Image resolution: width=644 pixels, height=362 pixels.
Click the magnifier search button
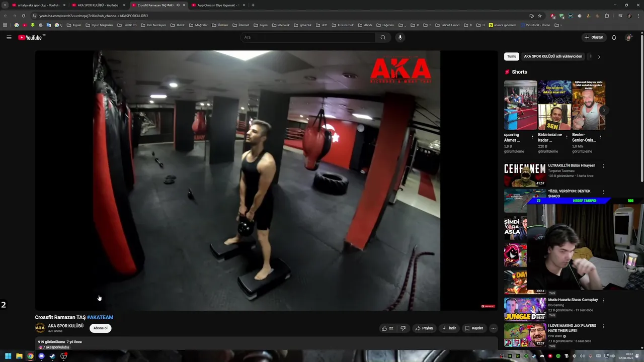pos(383,37)
